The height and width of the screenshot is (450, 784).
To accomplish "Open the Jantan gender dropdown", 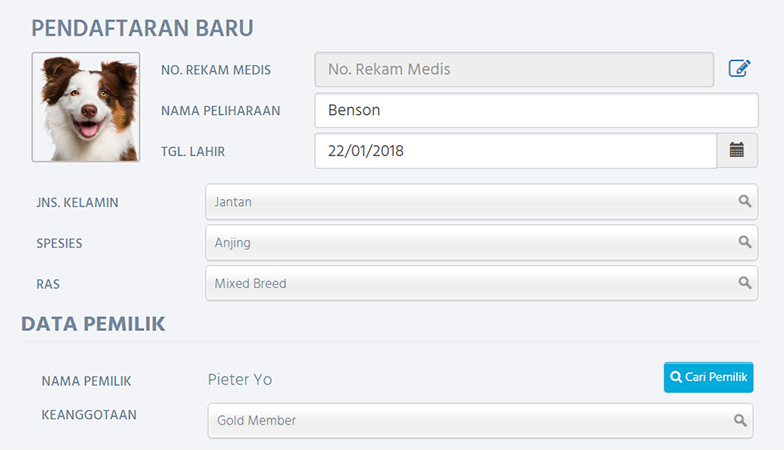I will click(470, 202).
